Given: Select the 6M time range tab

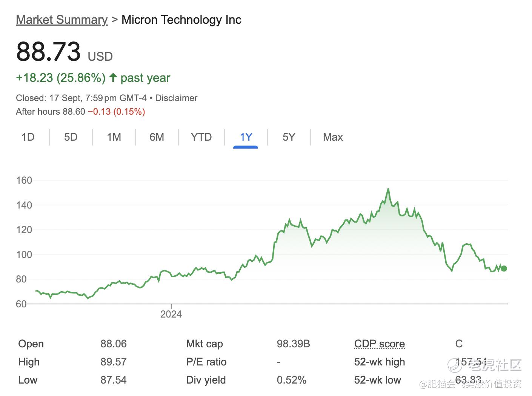Looking at the screenshot, I should pyautogui.click(x=157, y=137).
